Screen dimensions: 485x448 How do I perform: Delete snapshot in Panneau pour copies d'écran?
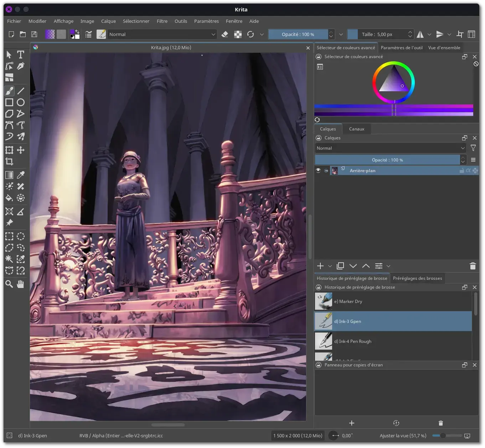tap(441, 423)
